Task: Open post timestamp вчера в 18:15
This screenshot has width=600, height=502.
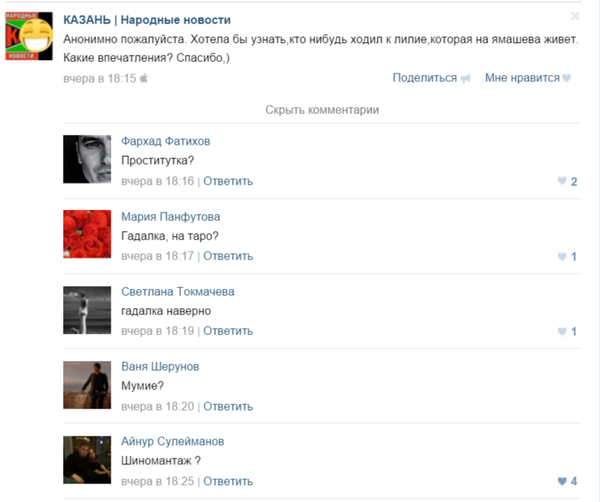Action: pyautogui.click(x=99, y=78)
